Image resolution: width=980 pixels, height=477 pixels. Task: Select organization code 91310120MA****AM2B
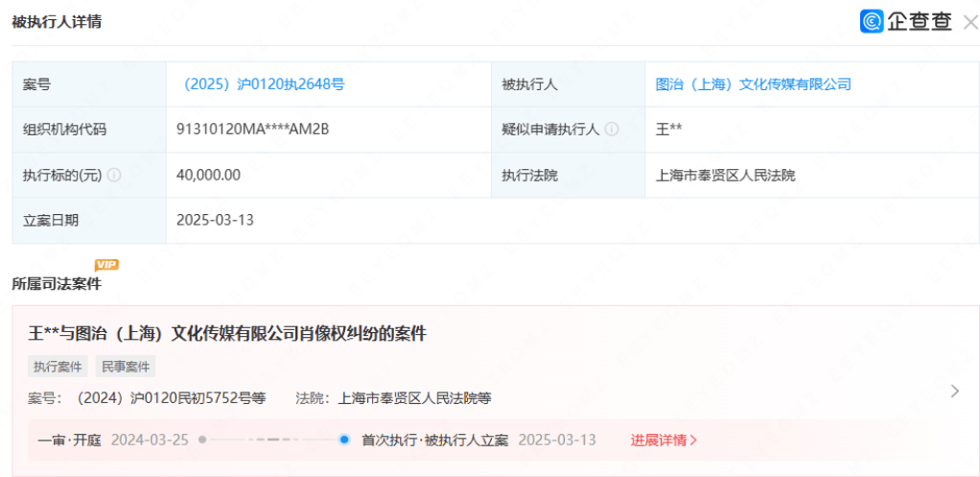(253, 130)
